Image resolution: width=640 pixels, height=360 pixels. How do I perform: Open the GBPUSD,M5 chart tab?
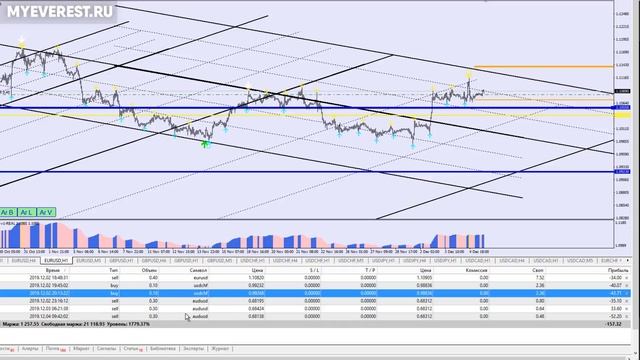pos(219,260)
